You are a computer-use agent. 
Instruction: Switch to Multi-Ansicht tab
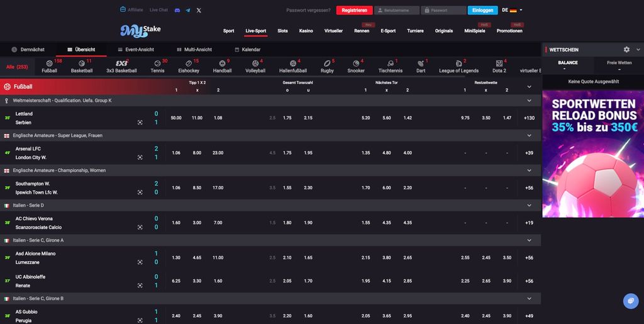click(x=194, y=49)
